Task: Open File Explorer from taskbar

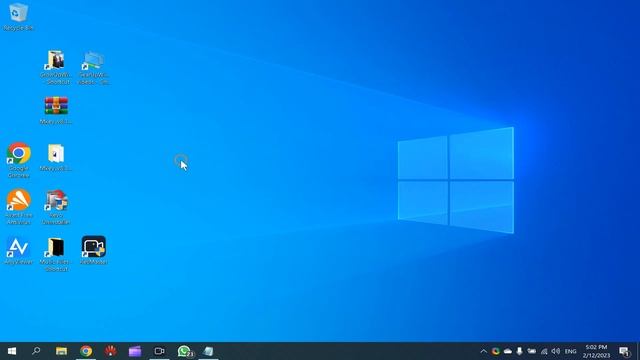Action: [x=61, y=351]
